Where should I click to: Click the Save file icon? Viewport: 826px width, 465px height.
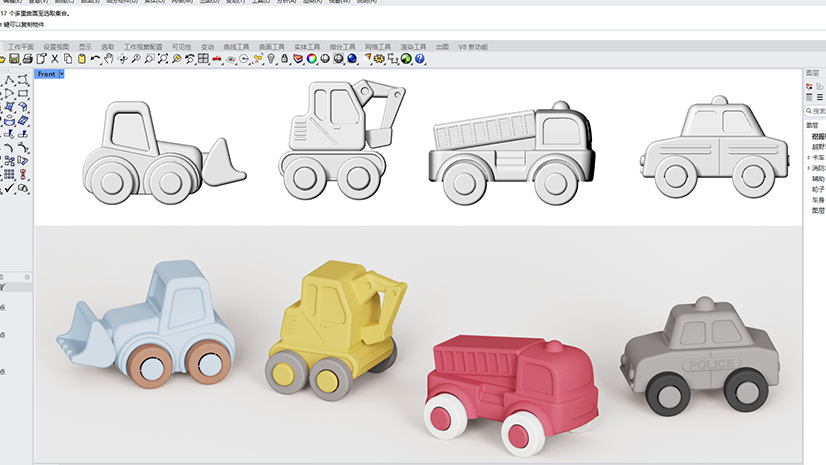(14, 59)
